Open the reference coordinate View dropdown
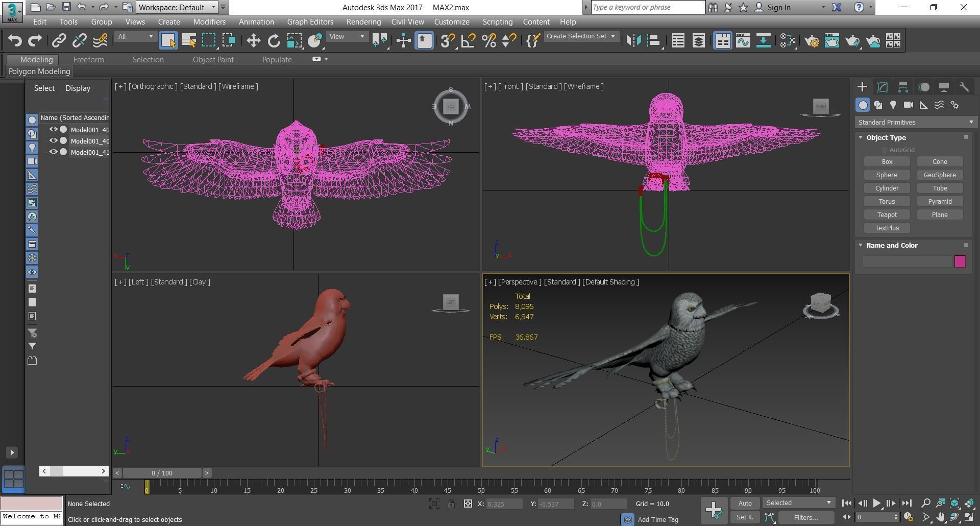Image resolution: width=980 pixels, height=526 pixels. (347, 36)
